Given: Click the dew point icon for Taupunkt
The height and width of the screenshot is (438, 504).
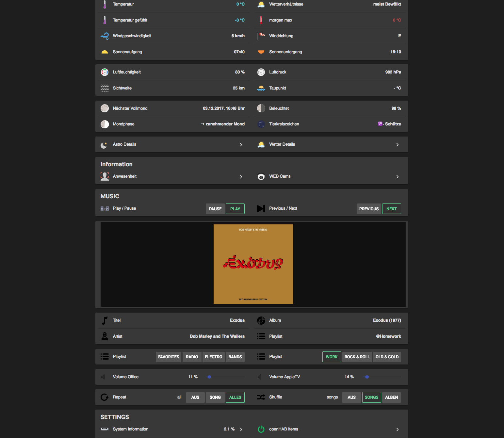Looking at the screenshot, I should tap(261, 88).
